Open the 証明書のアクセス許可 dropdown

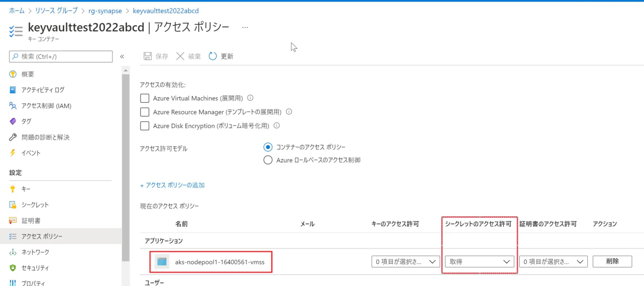pos(553,262)
